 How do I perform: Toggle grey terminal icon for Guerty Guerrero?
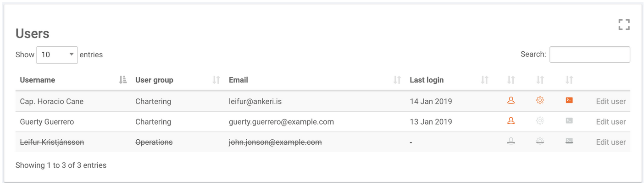[569, 121]
